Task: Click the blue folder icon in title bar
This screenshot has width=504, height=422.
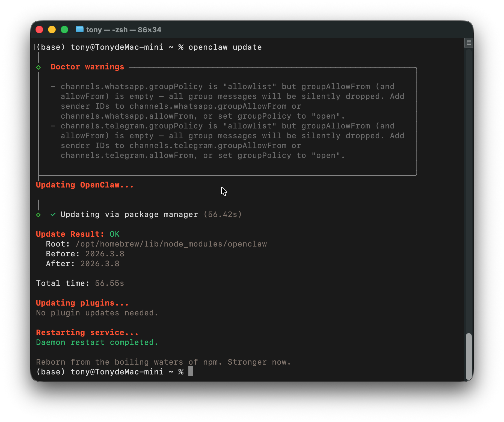Action: pyautogui.click(x=79, y=29)
